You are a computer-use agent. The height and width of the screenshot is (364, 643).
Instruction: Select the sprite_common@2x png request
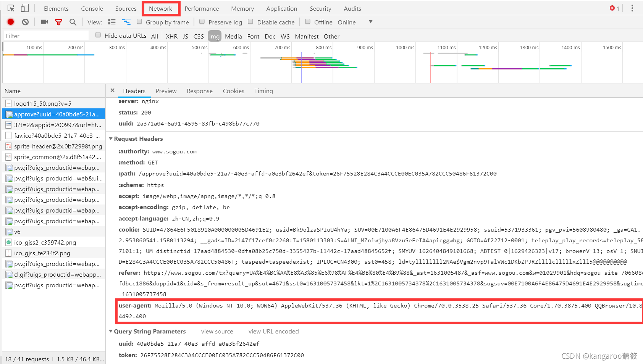(53, 157)
